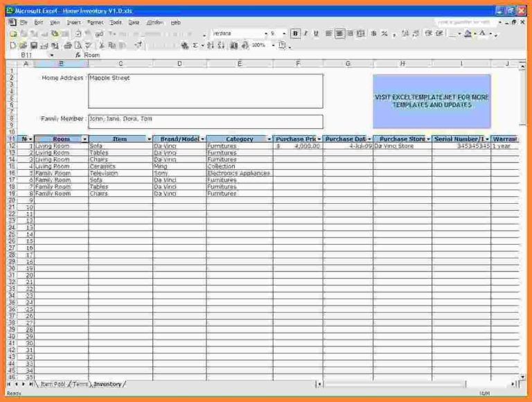Click the Sort Ascending icon
532x402 pixels.
211,46
